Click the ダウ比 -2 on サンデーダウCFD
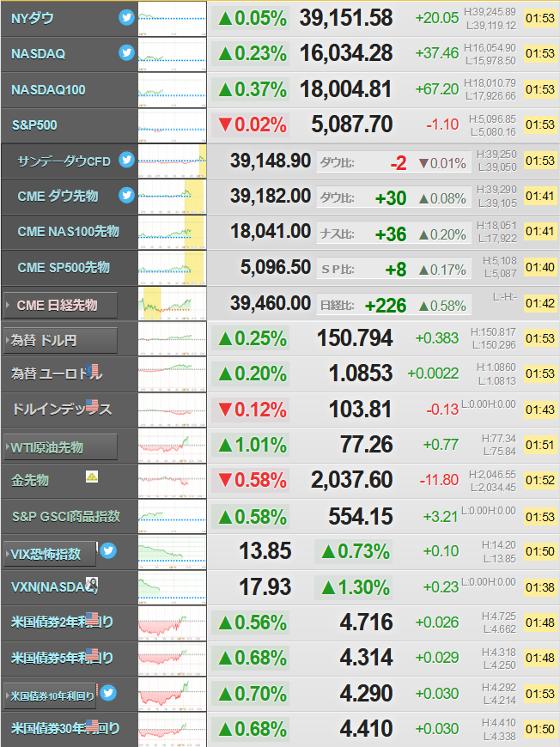This screenshot has height=747, width=560. click(x=399, y=163)
